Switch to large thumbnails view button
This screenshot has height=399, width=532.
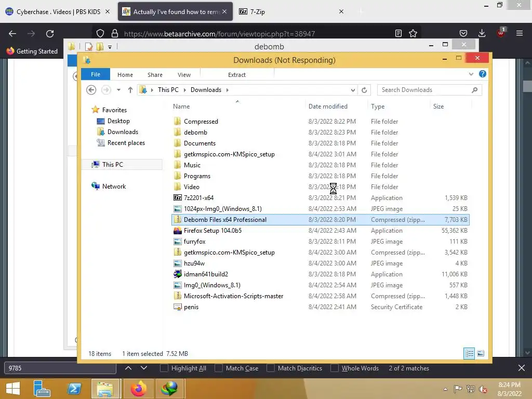[481, 353]
